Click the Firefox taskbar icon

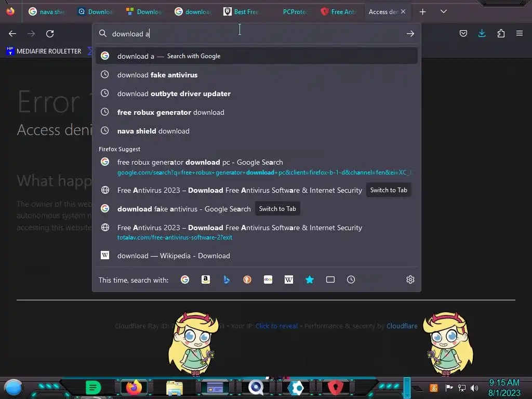tap(134, 388)
